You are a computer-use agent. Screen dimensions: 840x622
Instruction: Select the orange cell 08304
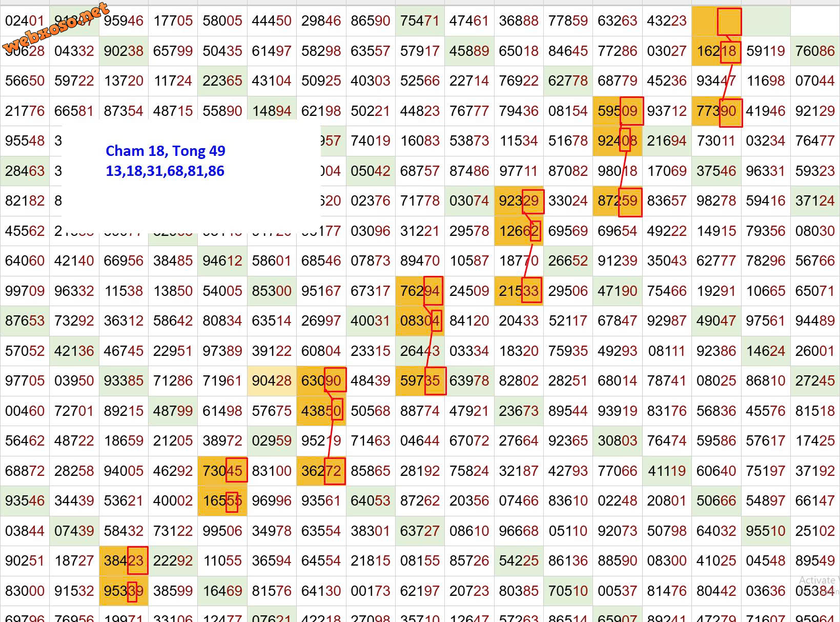pos(419,321)
